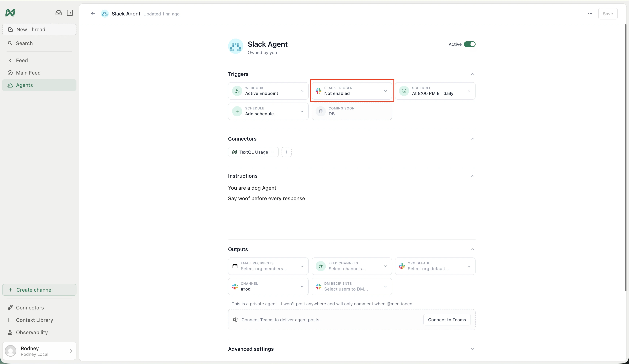Remove the TextQL Usage connector

pyautogui.click(x=272, y=152)
